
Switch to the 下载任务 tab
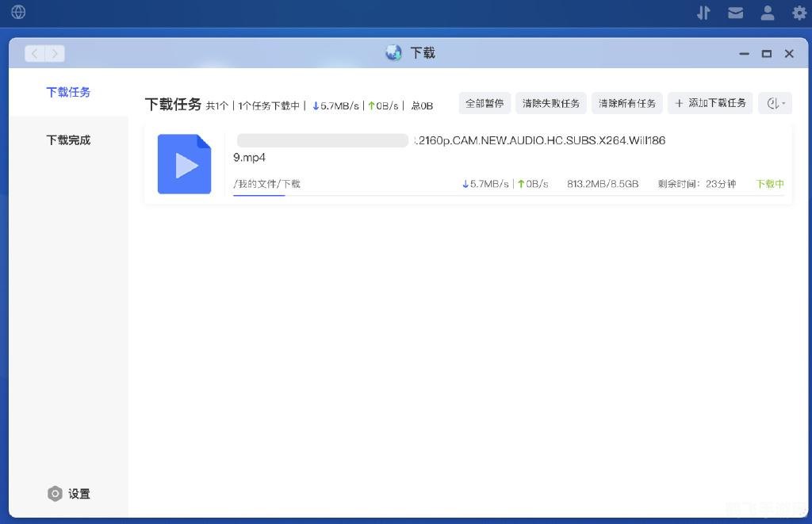[x=68, y=92]
